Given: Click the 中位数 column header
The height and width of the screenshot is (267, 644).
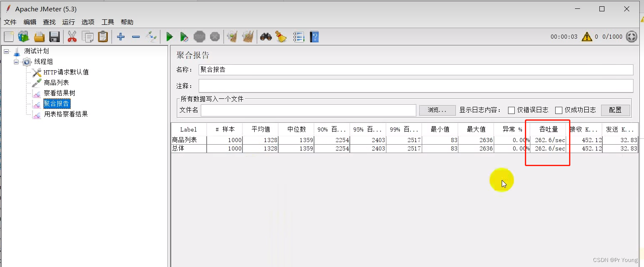Looking at the screenshot, I should (x=296, y=130).
